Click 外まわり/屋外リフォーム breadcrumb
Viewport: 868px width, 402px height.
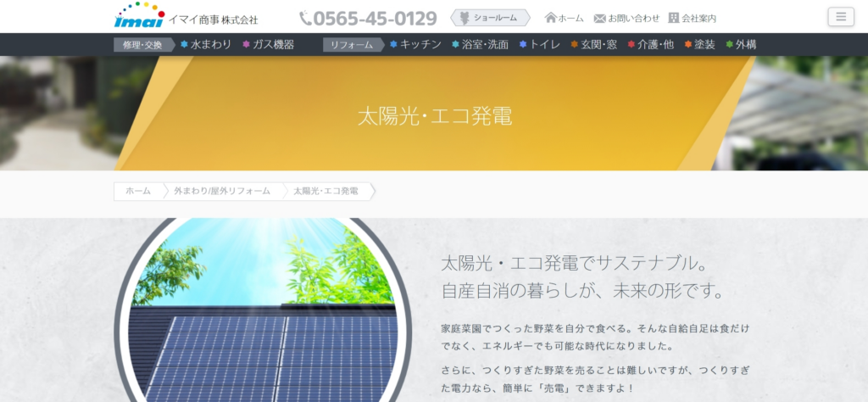[222, 191]
